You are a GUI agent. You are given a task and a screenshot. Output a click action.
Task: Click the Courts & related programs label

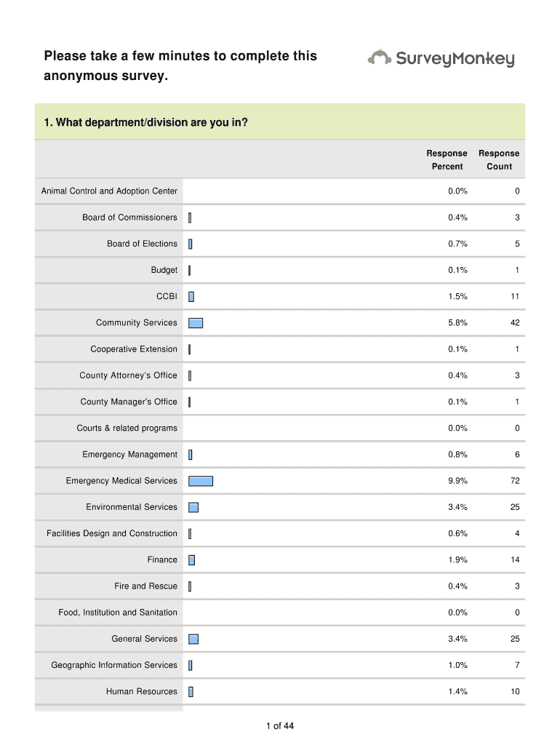[x=127, y=429]
